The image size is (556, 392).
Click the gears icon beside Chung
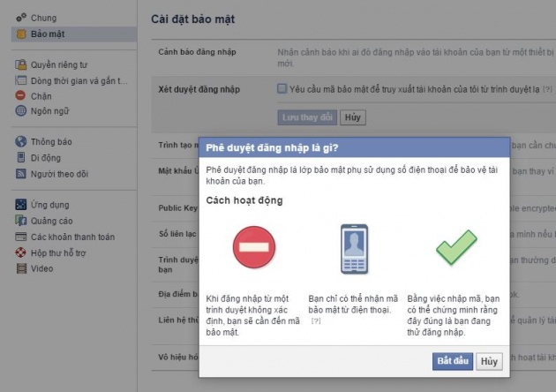tap(21, 18)
